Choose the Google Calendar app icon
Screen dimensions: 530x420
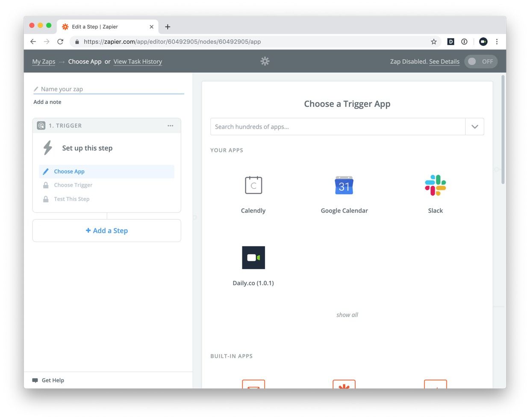[x=344, y=185]
